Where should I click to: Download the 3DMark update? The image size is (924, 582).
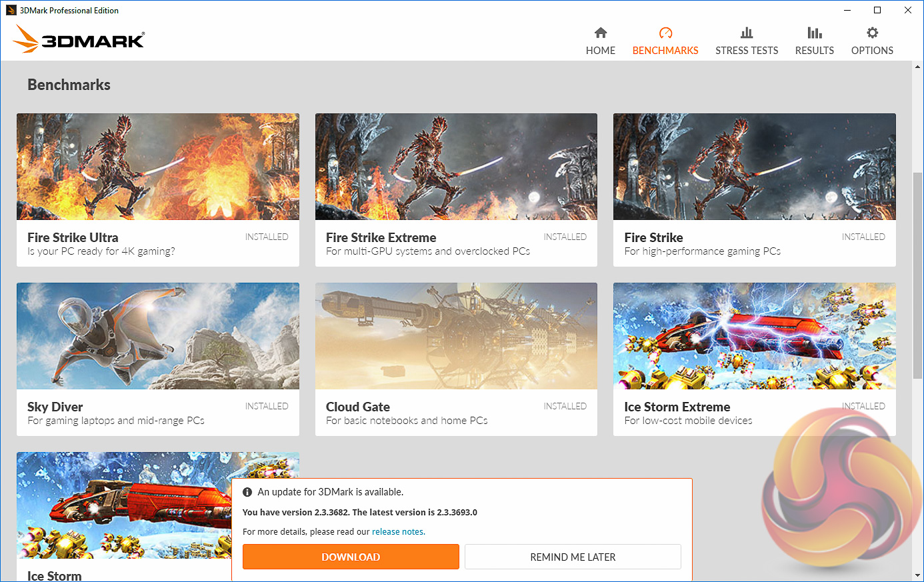point(351,557)
